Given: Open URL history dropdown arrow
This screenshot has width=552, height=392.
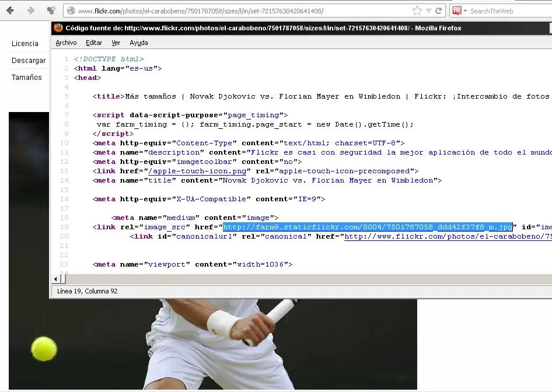Looking at the screenshot, I should [x=428, y=11].
